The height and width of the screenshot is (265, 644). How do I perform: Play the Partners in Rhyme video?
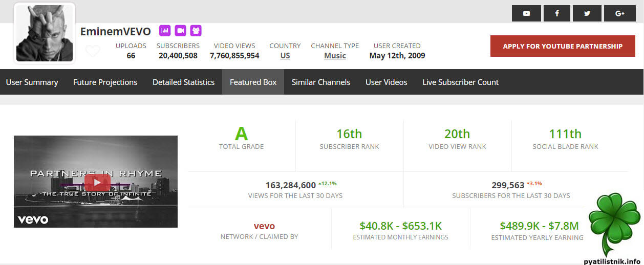[x=97, y=182]
